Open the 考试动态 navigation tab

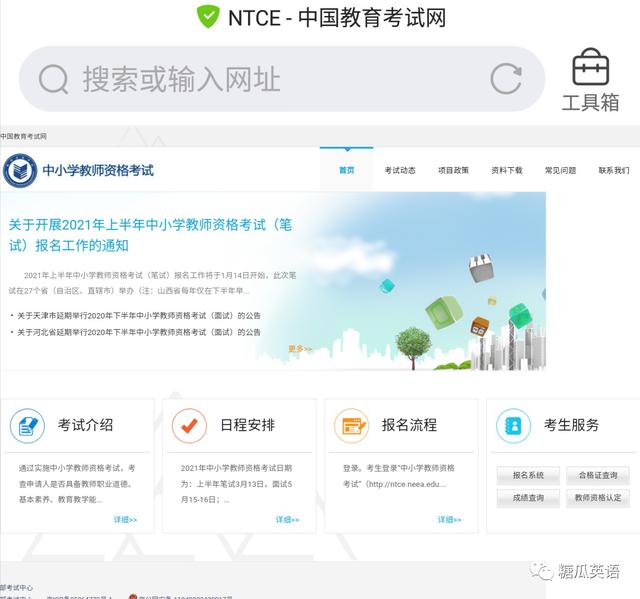(400, 170)
